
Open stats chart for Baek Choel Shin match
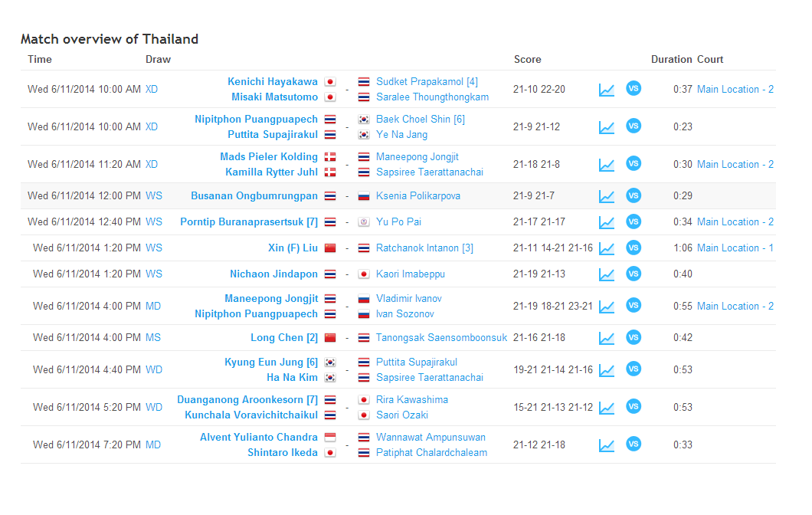coord(606,127)
